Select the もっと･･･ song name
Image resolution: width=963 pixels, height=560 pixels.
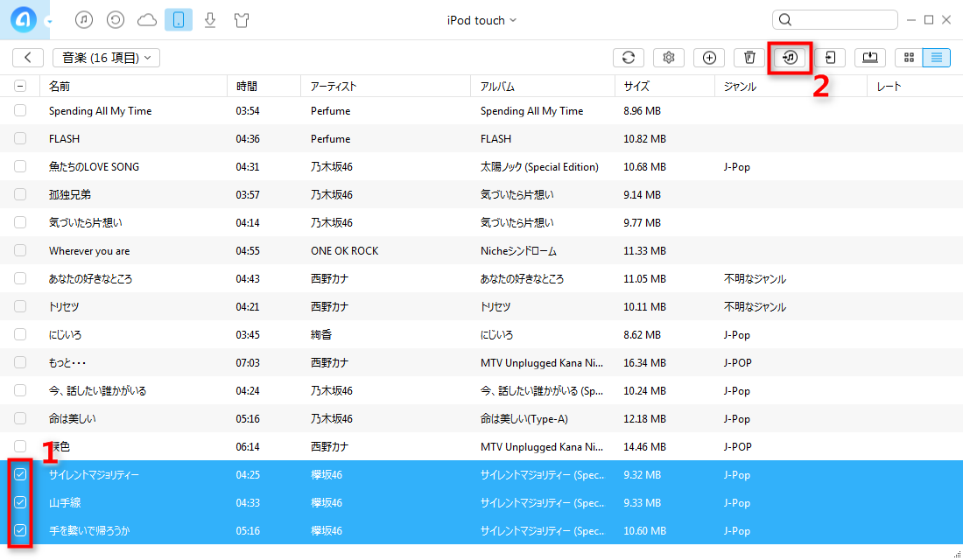67,363
